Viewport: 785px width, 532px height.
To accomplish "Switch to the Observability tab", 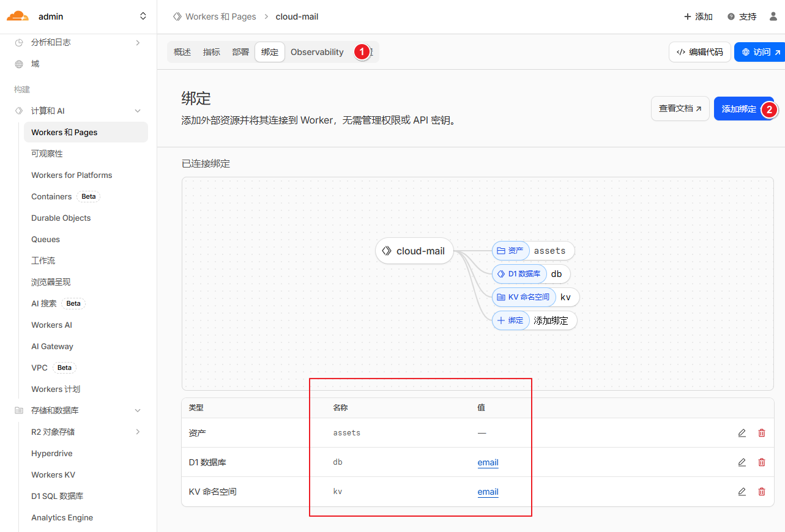I will point(317,52).
